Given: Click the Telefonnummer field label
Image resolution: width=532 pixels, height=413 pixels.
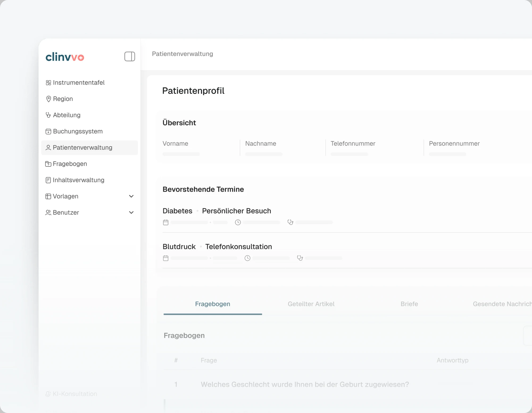Looking at the screenshot, I should tap(353, 144).
